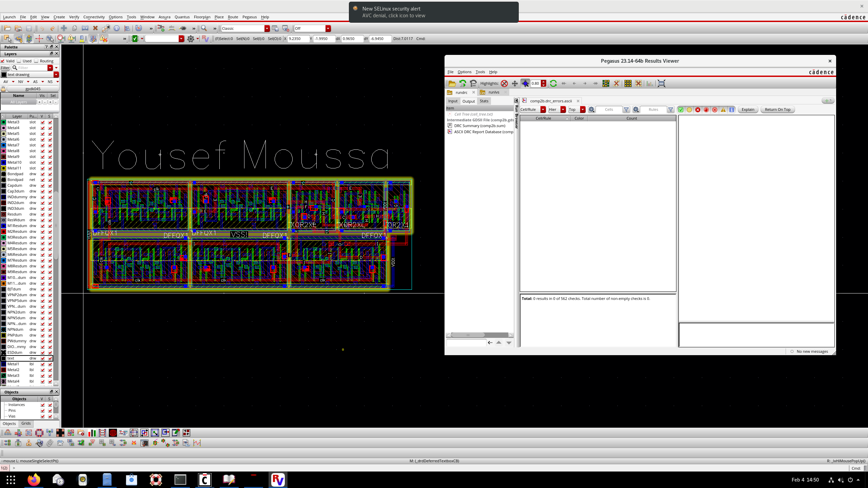Click the Explain button
868x488 pixels.
pyautogui.click(x=748, y=109)
